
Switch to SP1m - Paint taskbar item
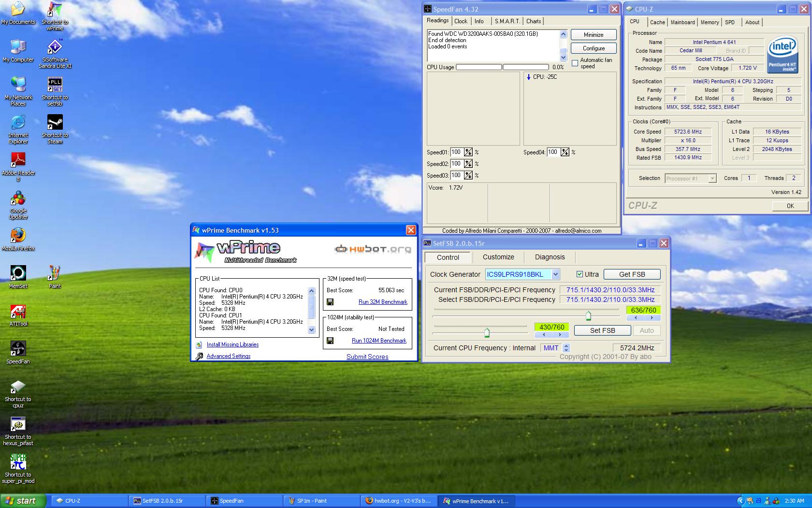point(321,501)
